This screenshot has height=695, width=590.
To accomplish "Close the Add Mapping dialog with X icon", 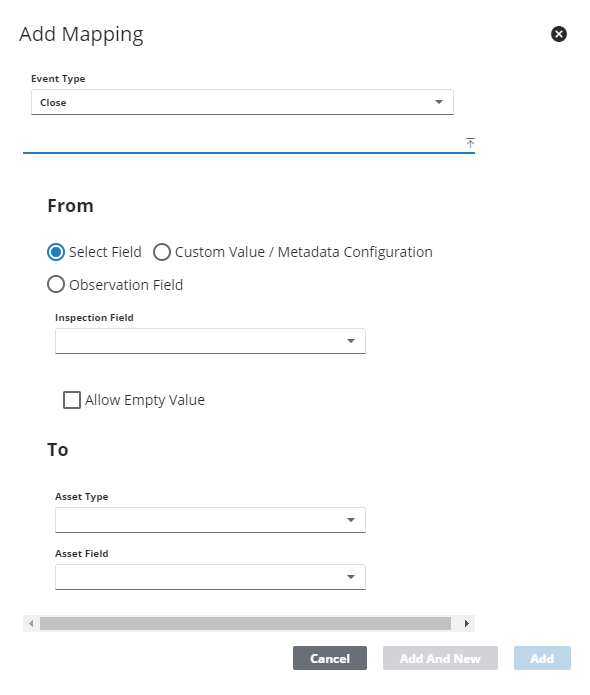I will pos(559,34).
